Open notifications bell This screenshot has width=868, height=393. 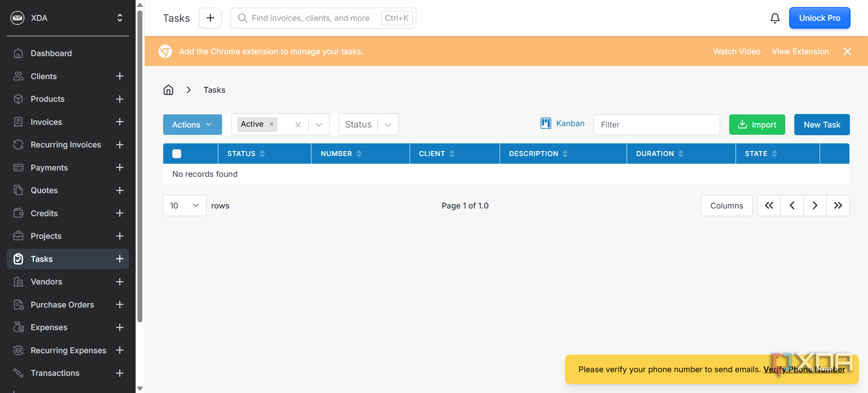pyautogui.click(x=775, y=18)
